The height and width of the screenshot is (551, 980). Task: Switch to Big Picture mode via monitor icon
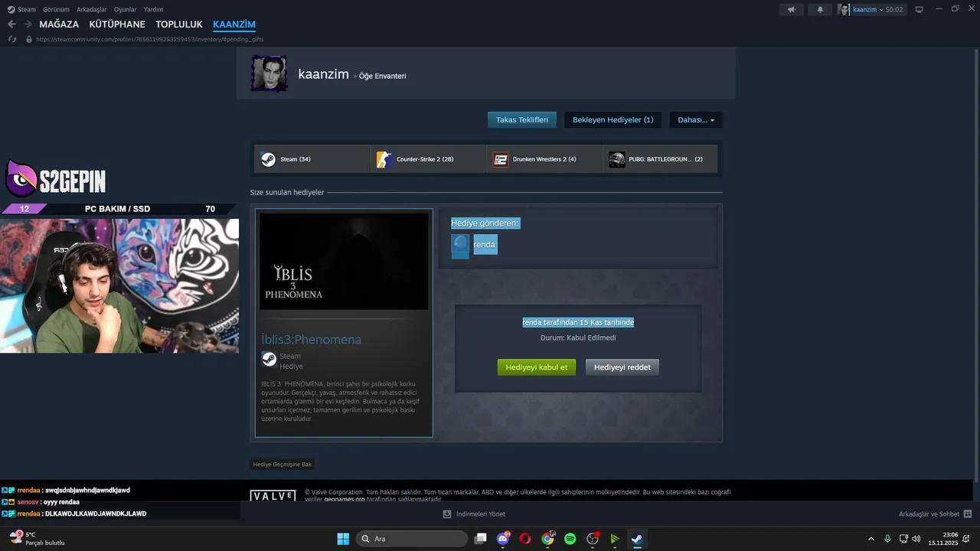click(919, 9)
